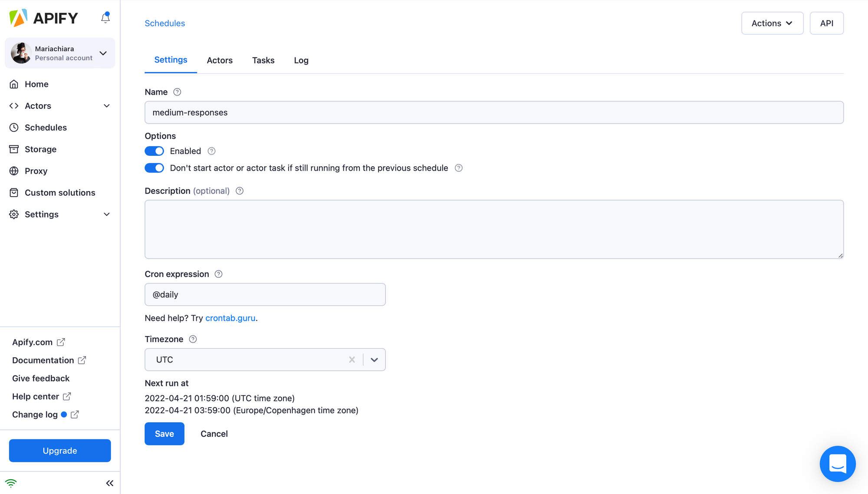
Task: Expand the Actors sidebar section
Action: coord(107,106)
